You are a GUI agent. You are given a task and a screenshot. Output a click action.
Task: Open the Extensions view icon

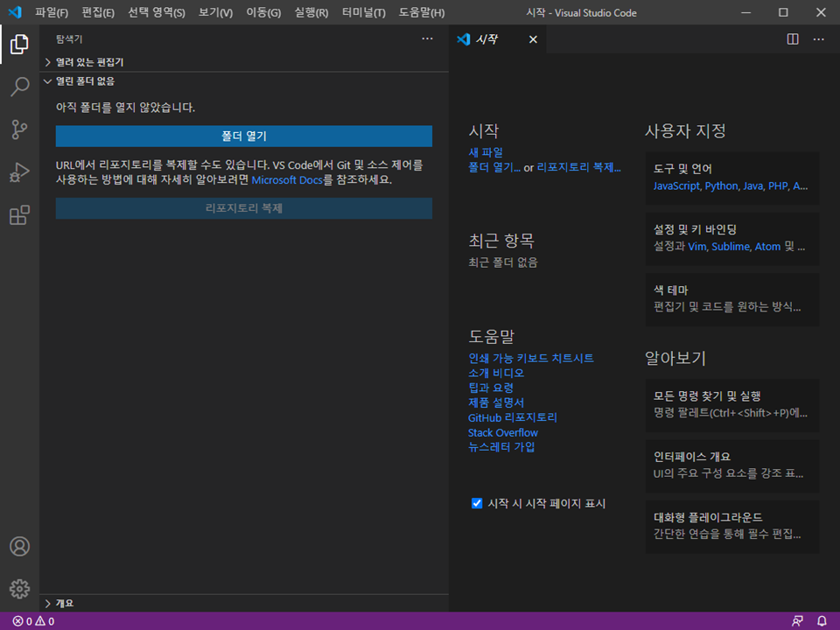pyautogui.click(x=19, y=215)
